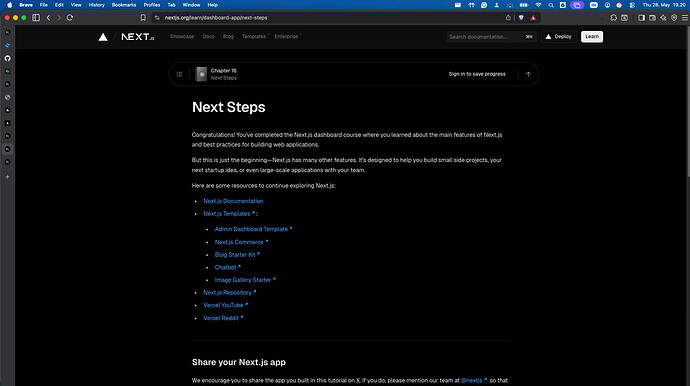
Task: Select the green icon tab in vertical tabs
Action: (x=7, y=71)
